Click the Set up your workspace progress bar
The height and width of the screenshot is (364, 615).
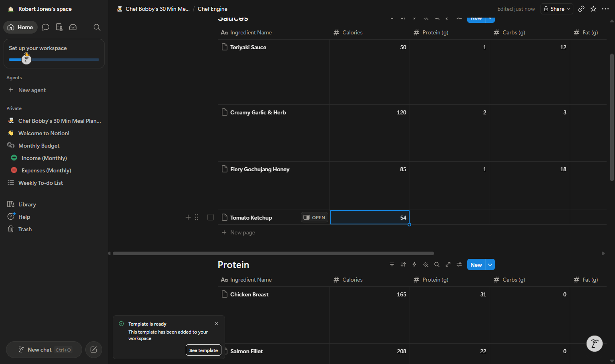pos(54,60)
